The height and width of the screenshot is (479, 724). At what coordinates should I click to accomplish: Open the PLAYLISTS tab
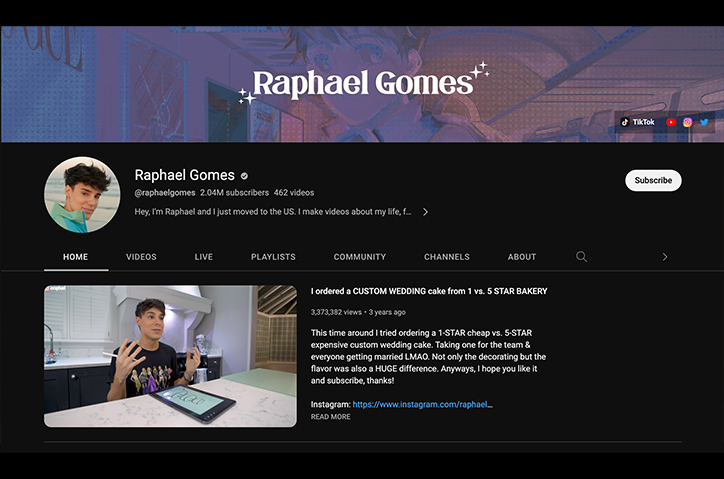[273, 257]
